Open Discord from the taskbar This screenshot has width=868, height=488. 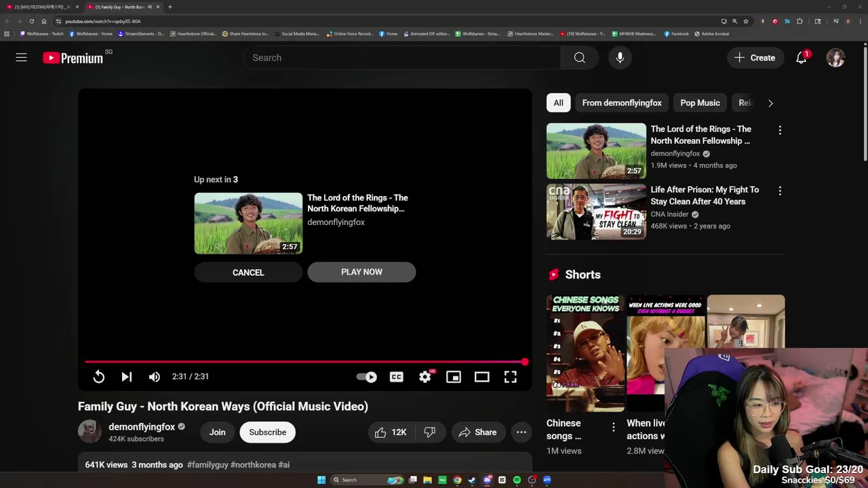point(487,480)
